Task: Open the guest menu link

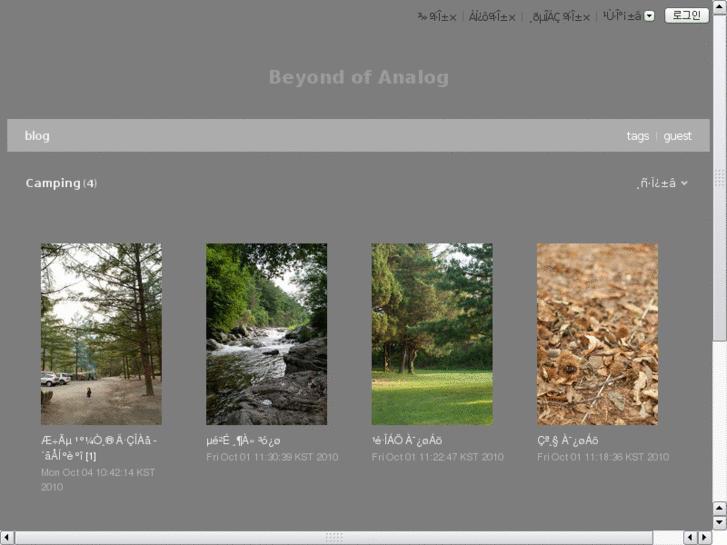Action: coord(677,136)
